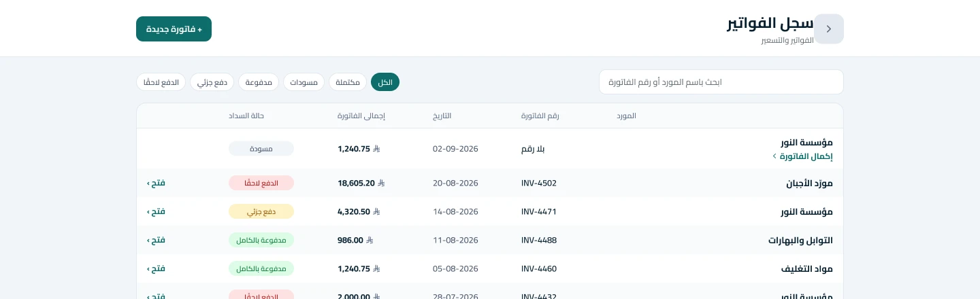Open invoice INV-4488 with فتح link

[156, 240]
